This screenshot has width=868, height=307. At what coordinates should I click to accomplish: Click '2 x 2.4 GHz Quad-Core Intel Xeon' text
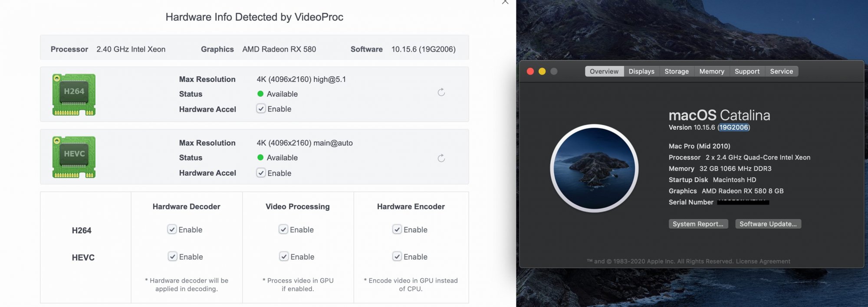click(758, 157)
